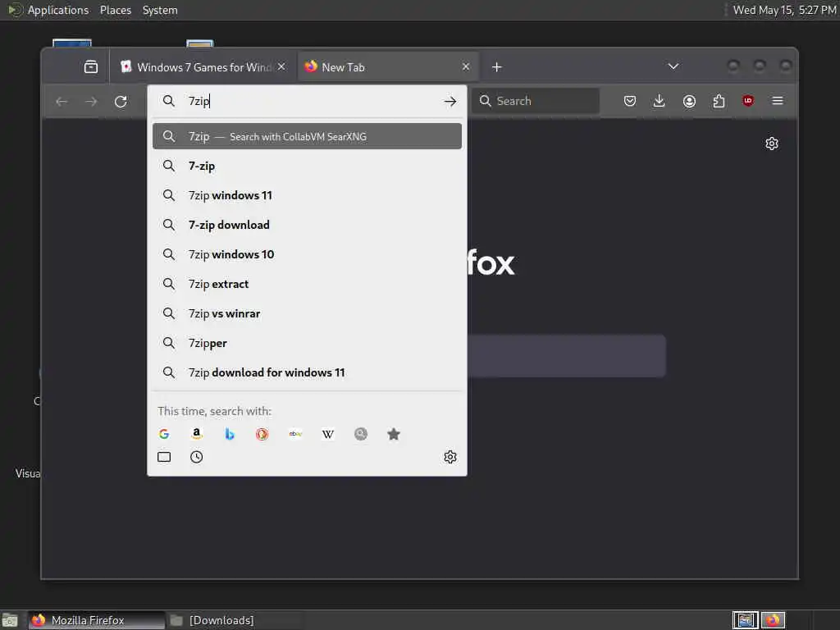Select suggestion 7zip windows 11
The width and height of the screenshot is (840, 630).
coord(307,195)
